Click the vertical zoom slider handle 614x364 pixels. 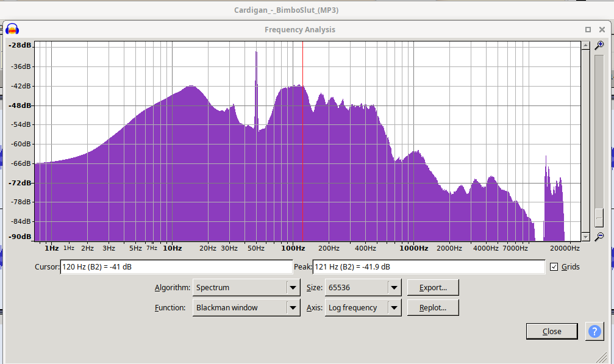(599, 218)
